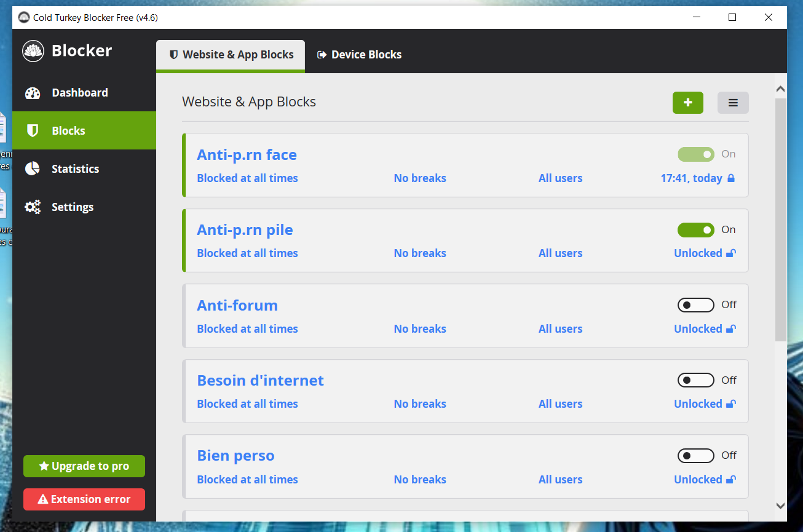This screenshot has width=803, height=532.
Task: Turn off the Anti-p.rn pile block
Action: click(x=696, y=230)
